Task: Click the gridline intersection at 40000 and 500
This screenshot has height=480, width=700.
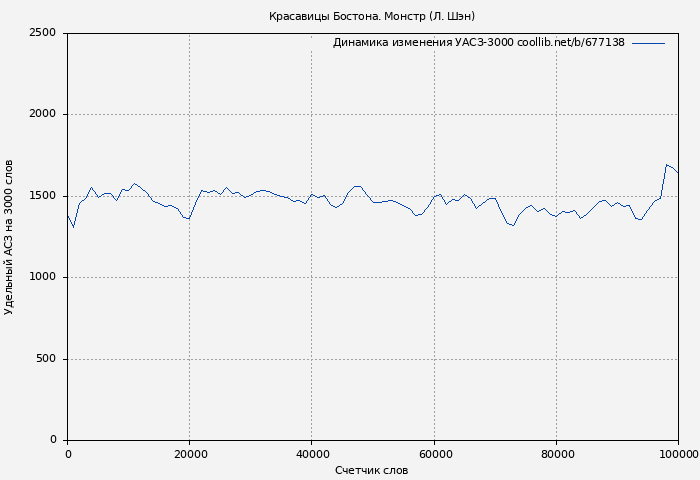Action: tap(312, 359)
